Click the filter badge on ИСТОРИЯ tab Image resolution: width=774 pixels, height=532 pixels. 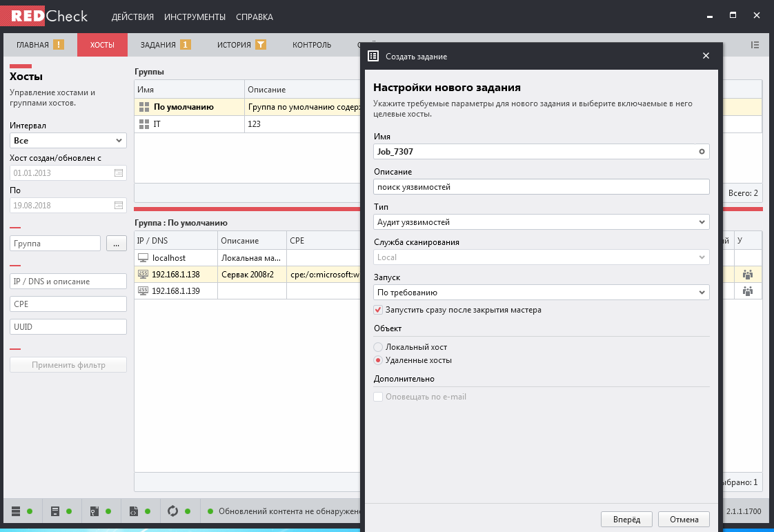point(261,44)
